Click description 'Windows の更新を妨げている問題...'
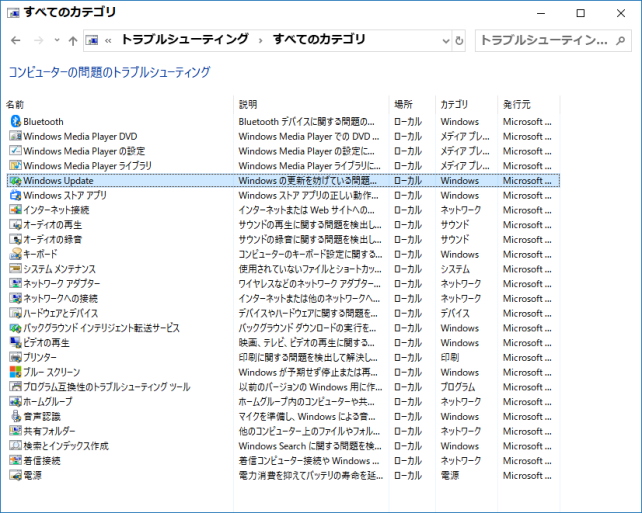 tap(307, 181)
